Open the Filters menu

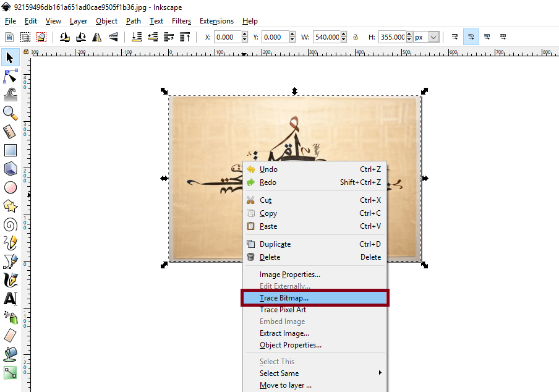(181, 21)
